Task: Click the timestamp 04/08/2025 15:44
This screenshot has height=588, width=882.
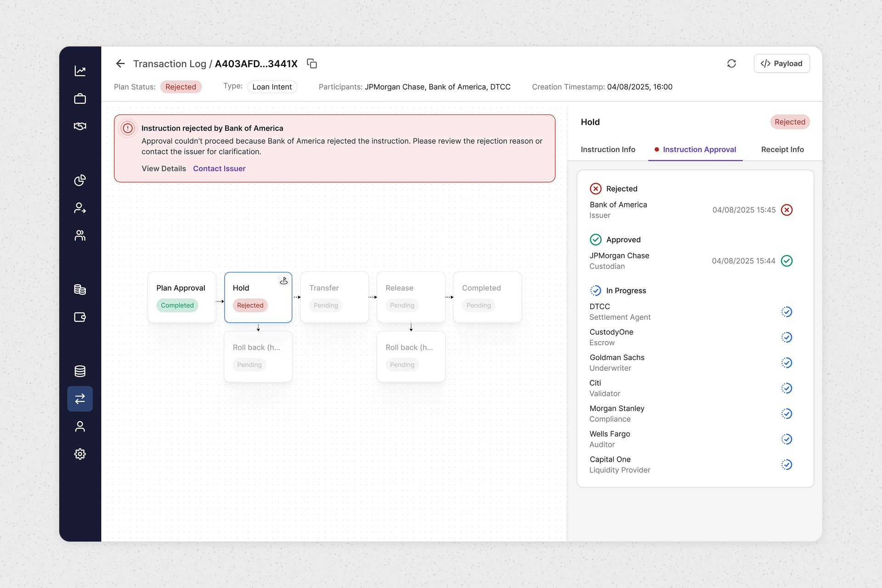Action: click(x=744, y=261)
